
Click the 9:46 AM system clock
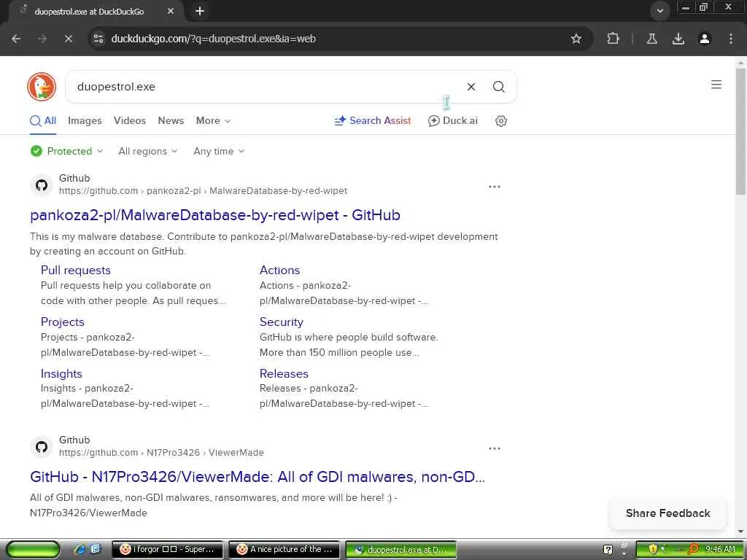coord(720,549)
